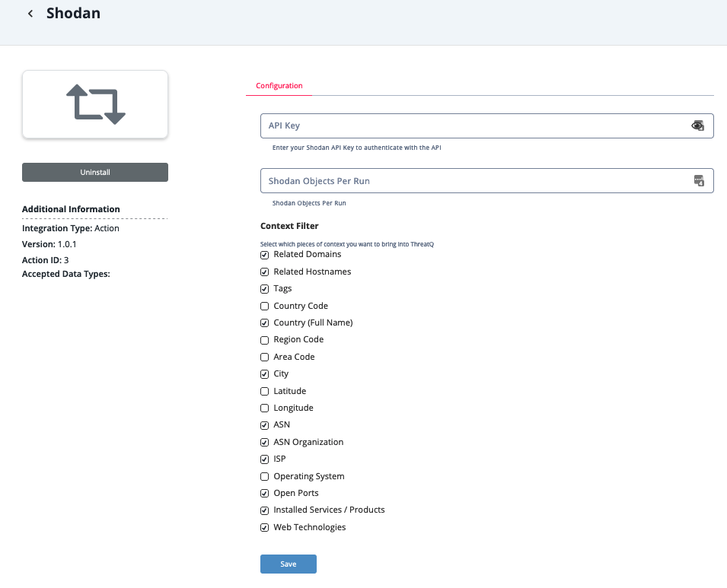Click the Accepted Data Types label

pos(65,274)
